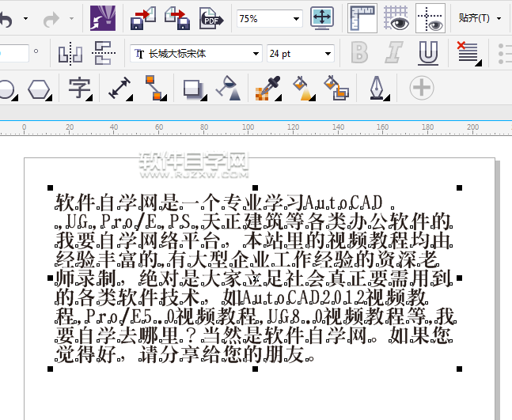The image size is (512, 420).
Task: Select the Polygon tool
Action: [x=40, y=89]
